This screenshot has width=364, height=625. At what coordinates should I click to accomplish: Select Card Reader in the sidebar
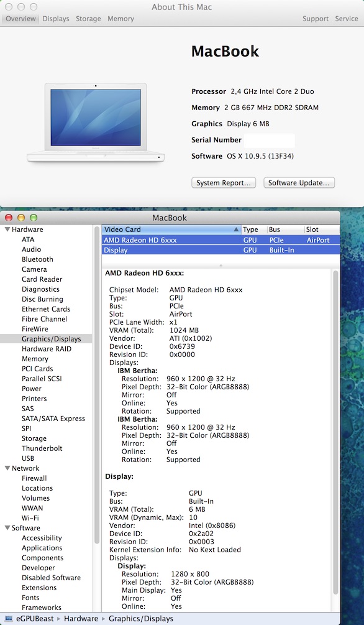coord(42,279)
